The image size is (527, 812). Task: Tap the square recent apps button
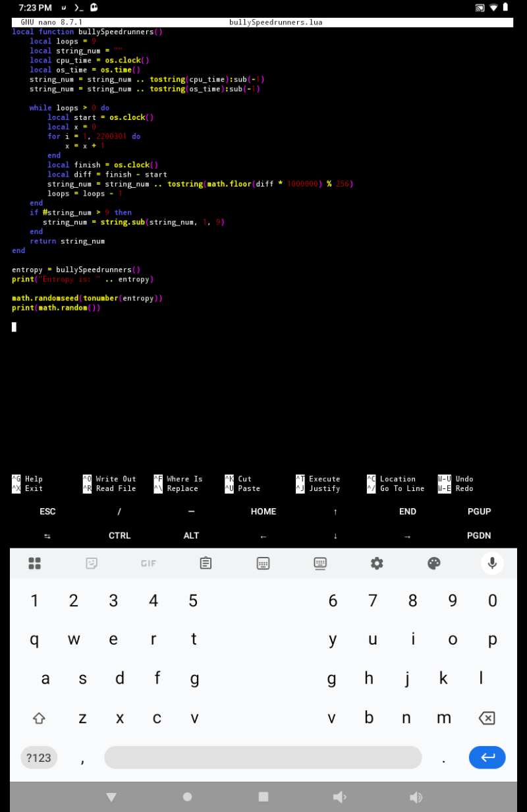click(x=263, y=797)
